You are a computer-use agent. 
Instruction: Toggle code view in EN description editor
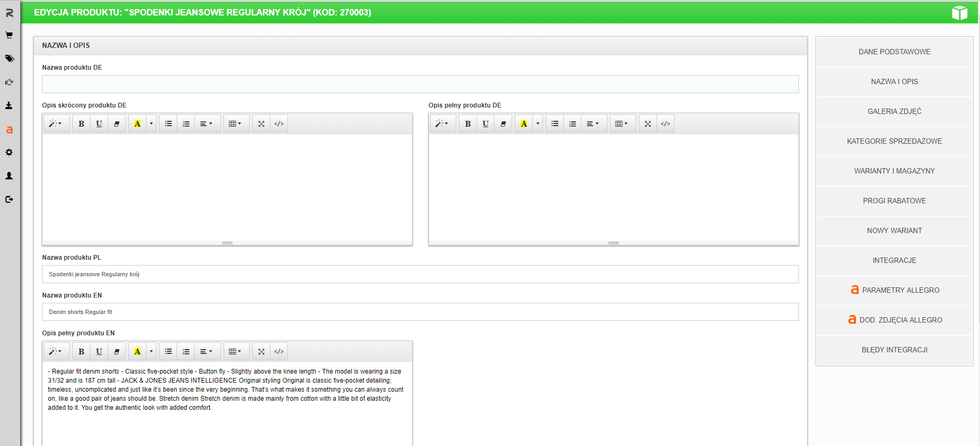[279, 351]
